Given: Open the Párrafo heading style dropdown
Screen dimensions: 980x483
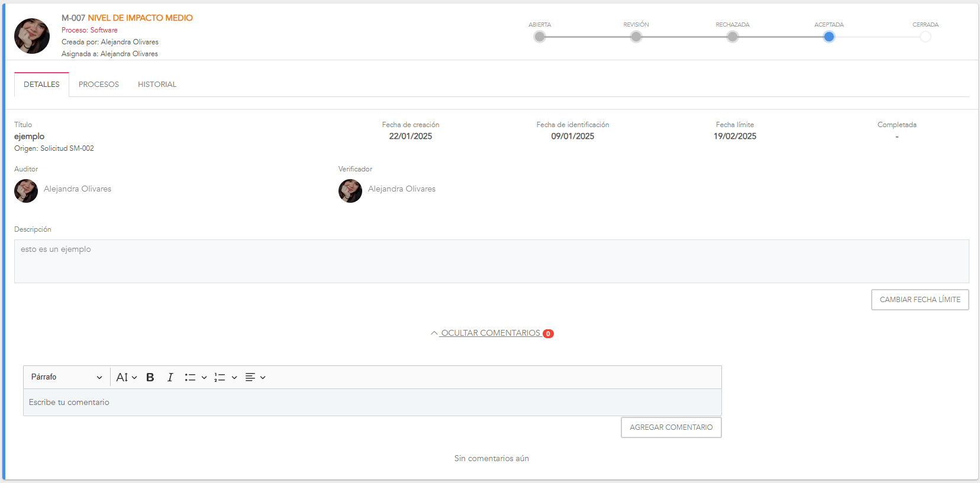Looking at the screenshot, I should [x=66, y=377].
